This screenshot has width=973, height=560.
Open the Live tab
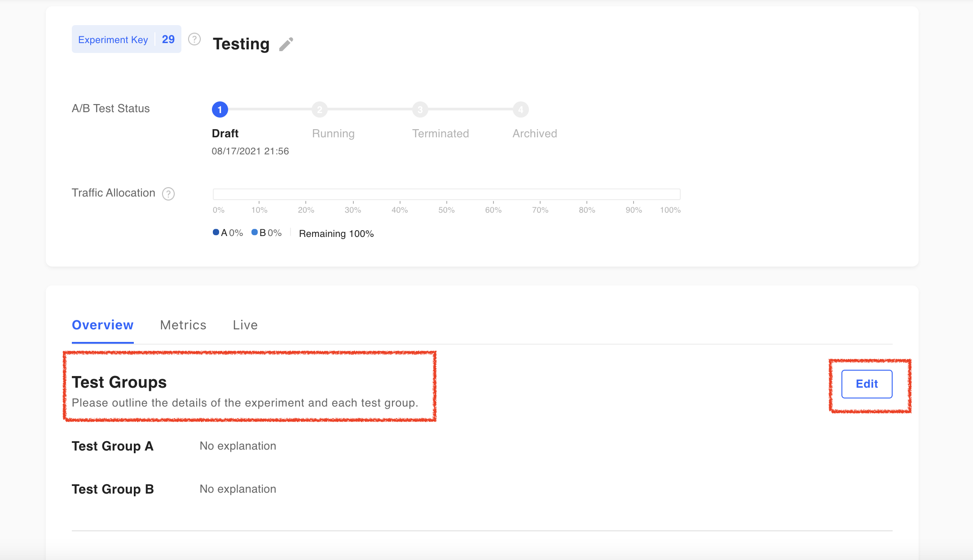[245, 325]
